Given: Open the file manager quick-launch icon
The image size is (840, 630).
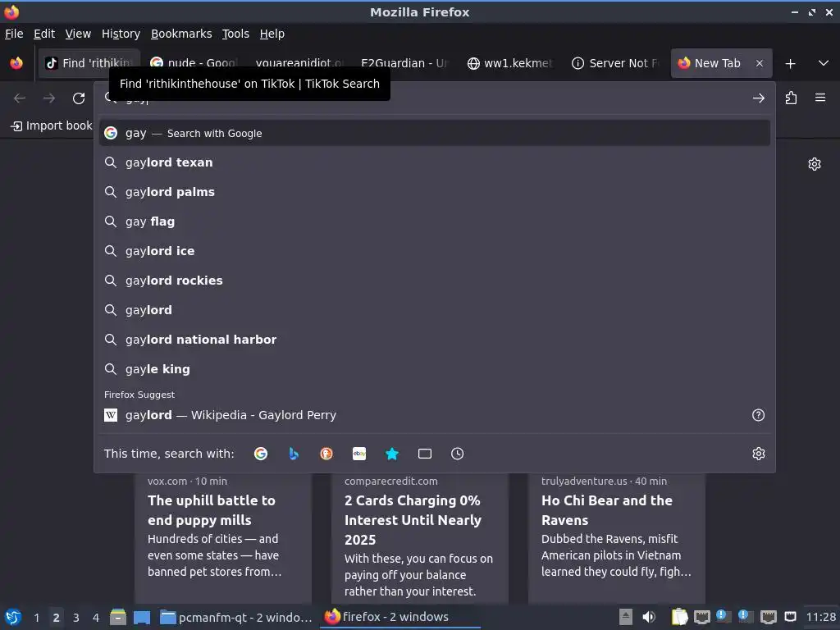Looking at the screenshot, I should point(118,618).
